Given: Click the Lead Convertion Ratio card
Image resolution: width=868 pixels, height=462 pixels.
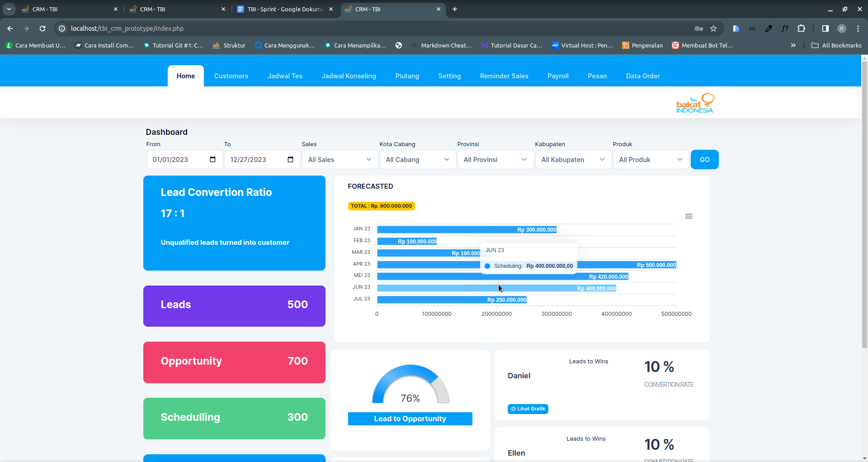Looking at the screenshot, I should [234, 223].
